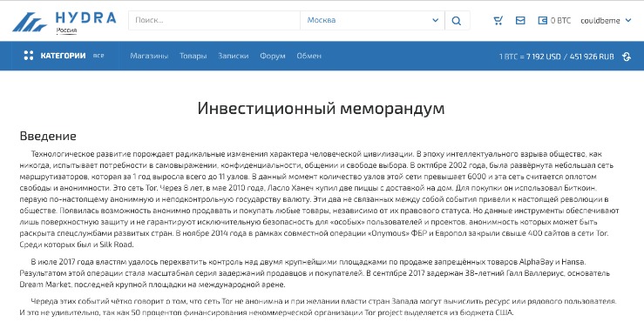This screenshot has height=322, width=644.
Task: Open the shopping cart icon
Action: 498,21
